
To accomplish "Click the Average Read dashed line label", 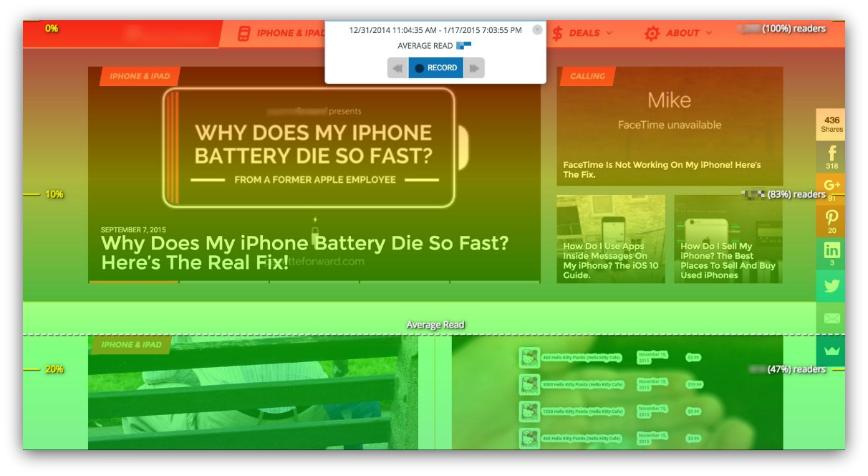I will click(435, 325).
